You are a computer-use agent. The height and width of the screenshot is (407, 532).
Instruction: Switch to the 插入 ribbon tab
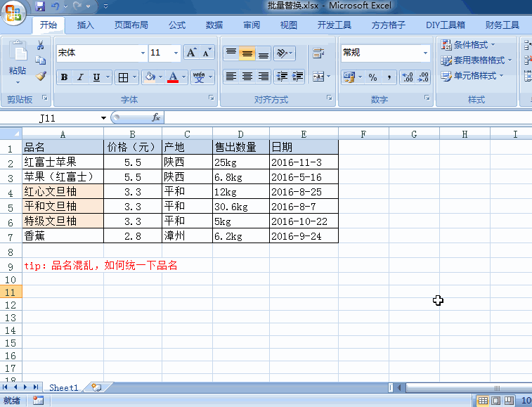pos(85,25)
